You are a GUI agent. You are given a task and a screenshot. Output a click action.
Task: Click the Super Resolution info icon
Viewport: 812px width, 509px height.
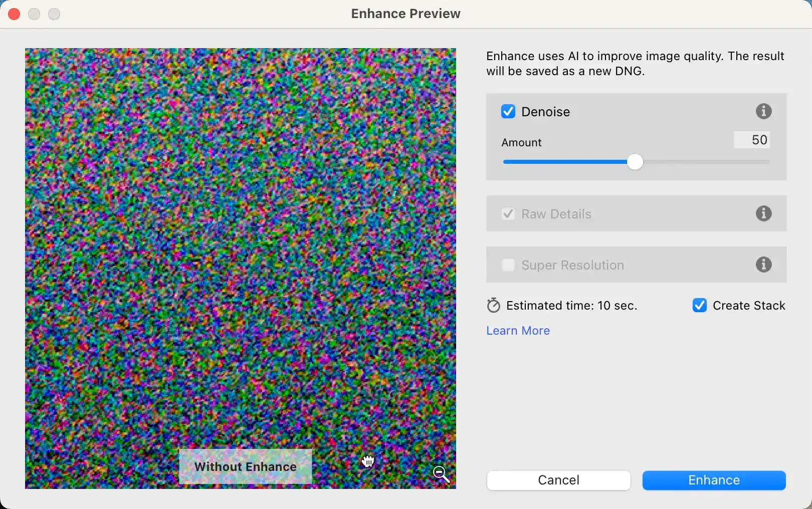763,265
